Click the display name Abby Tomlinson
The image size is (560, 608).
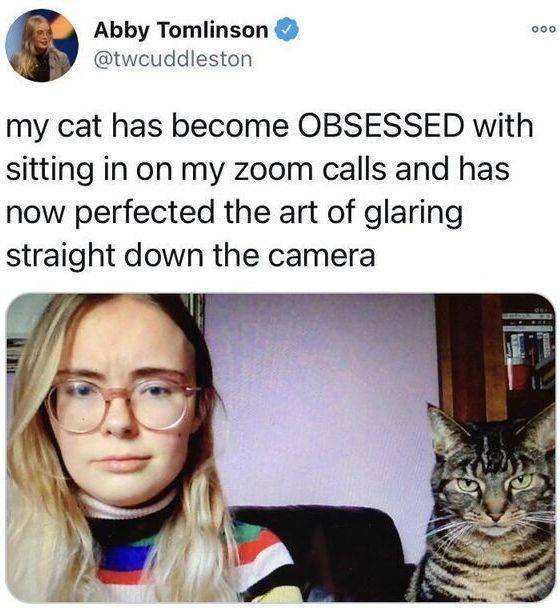(181, 30)
